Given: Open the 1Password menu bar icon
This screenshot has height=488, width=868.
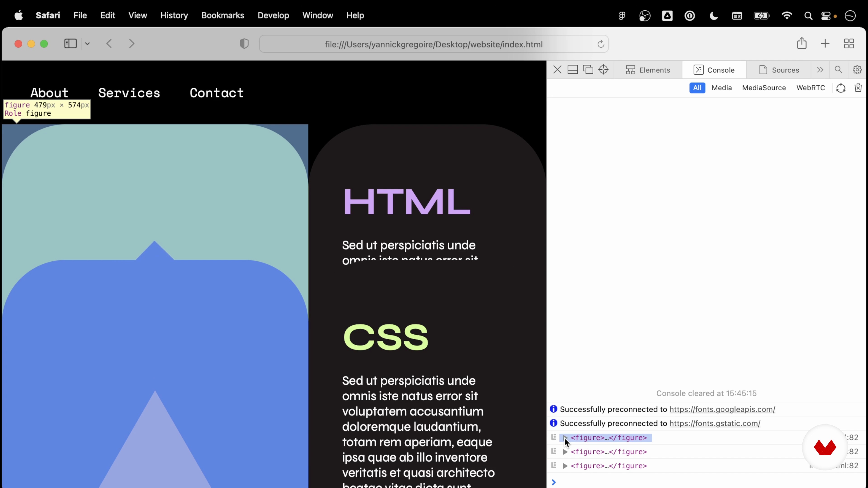Looking at the screenshot, I should pos(690,16).
